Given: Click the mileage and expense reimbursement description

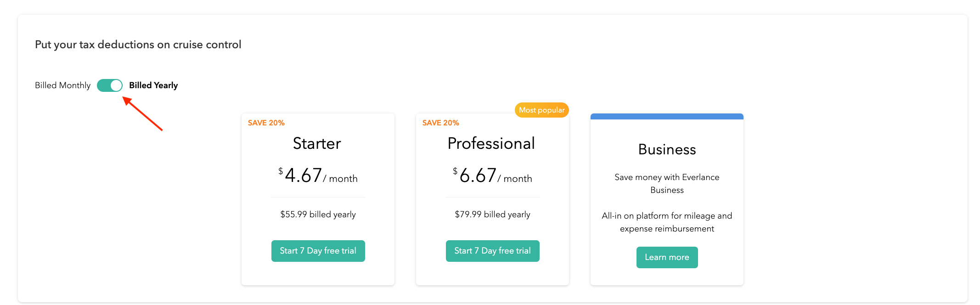Looking at the screenshot, I should point(667,222).
